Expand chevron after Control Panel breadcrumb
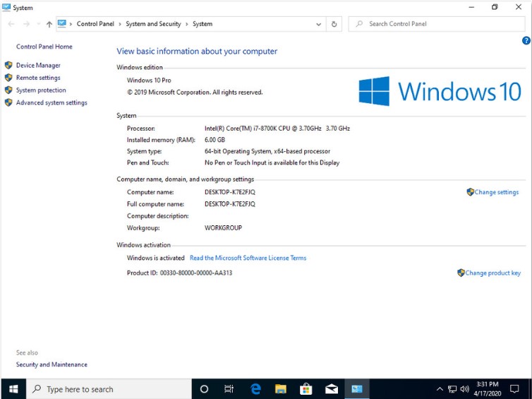This screenshot has height=399, width=532. (120, 24)
